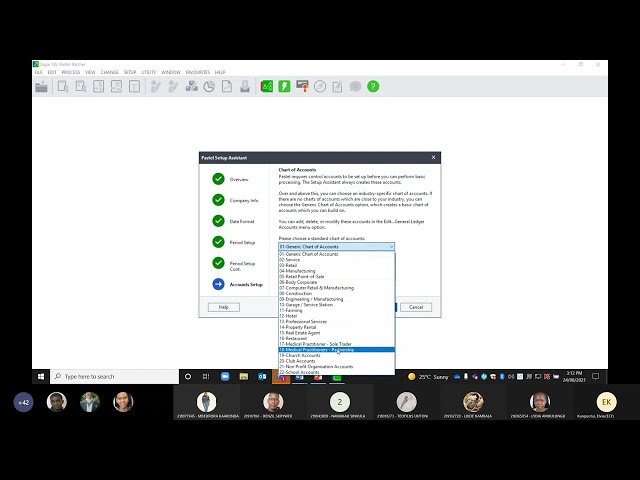
Task: Click the open company folder toolbar icon
Action: click(41, 87)
